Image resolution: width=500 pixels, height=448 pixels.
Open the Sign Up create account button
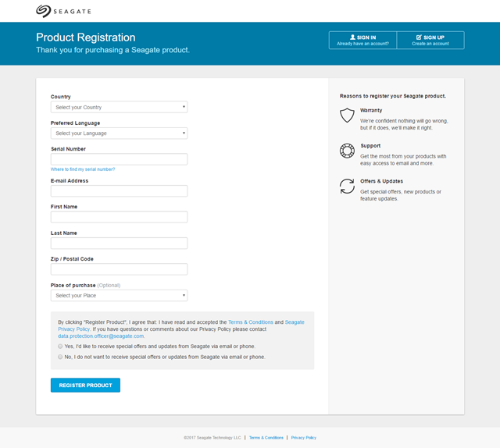point(430,40)
